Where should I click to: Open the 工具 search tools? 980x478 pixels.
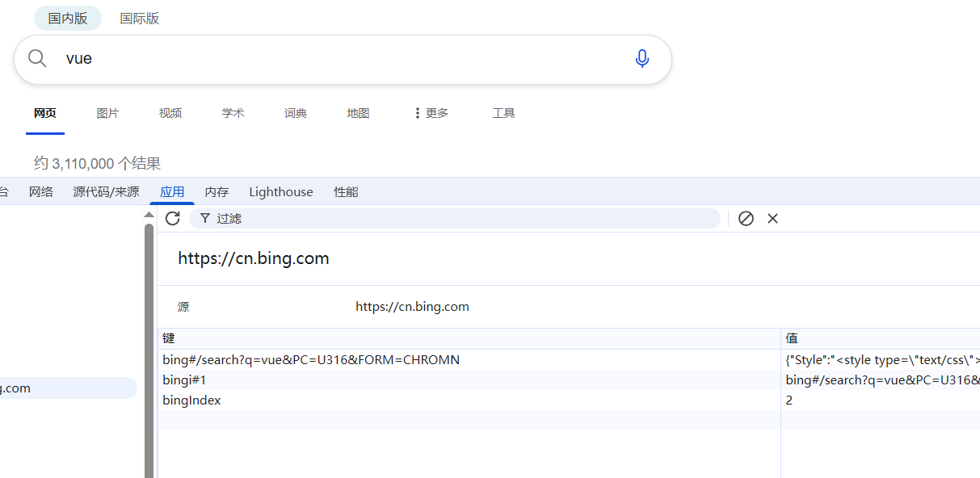(503, 113)
